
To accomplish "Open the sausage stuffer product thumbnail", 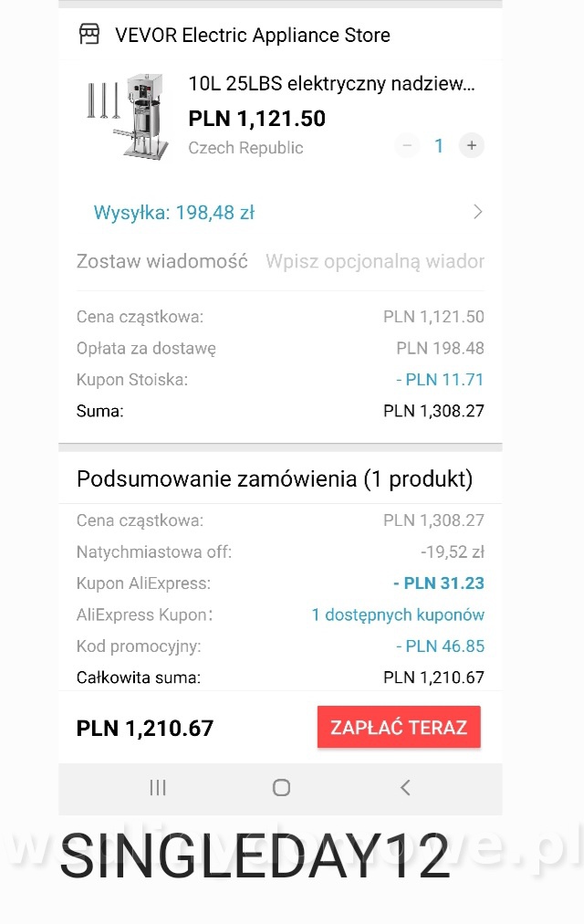I will tap(128, 116).
